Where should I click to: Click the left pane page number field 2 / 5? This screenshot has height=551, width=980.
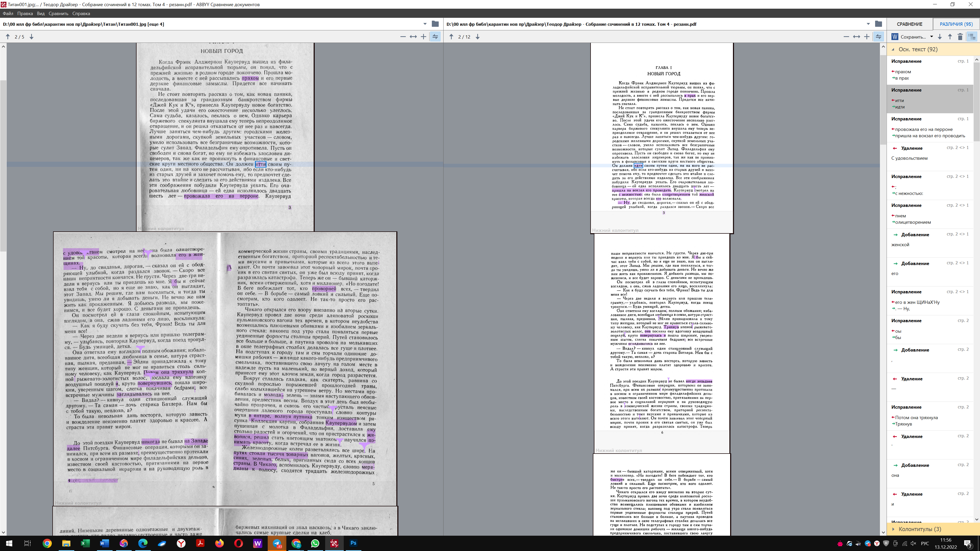coord(19,37)
